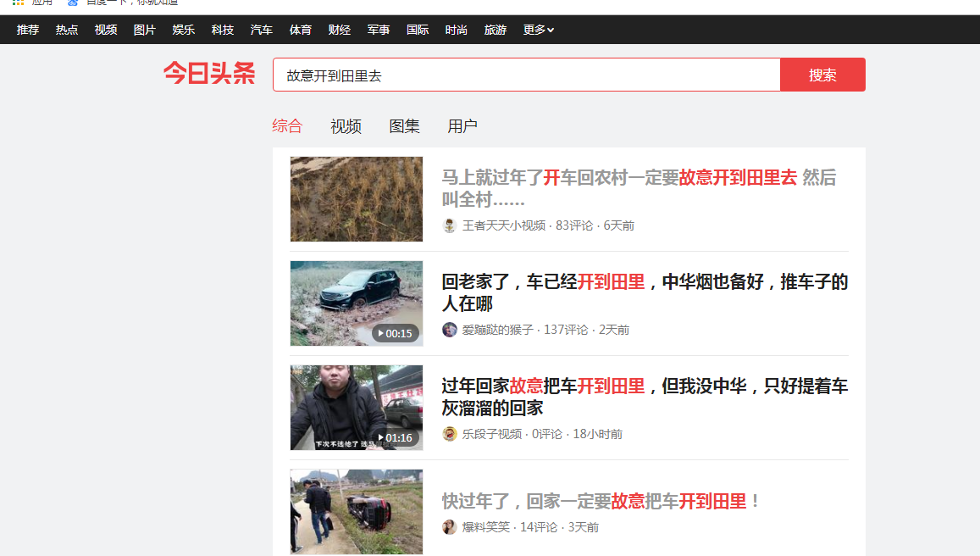The height and width of the screenshot is (556, 980).
Task: Click 王者天天小视频 author avatar
Action: click(x=450, y=225)
